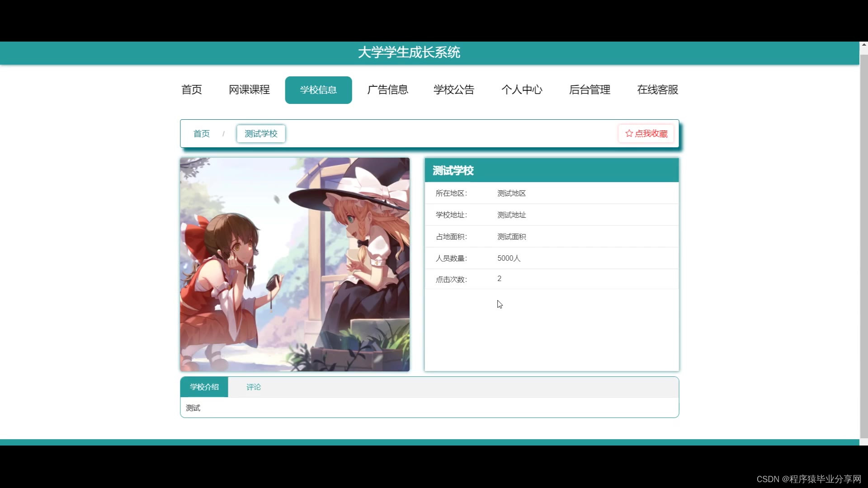Select the 学校介绍 tab
The height and width of the screenshot is (488, 868).
click(x=204, y=387)
